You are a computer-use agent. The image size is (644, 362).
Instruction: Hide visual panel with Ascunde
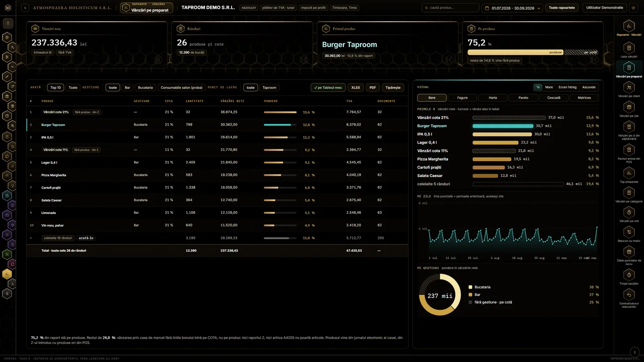pyautogui.click(x=588, y=87)
